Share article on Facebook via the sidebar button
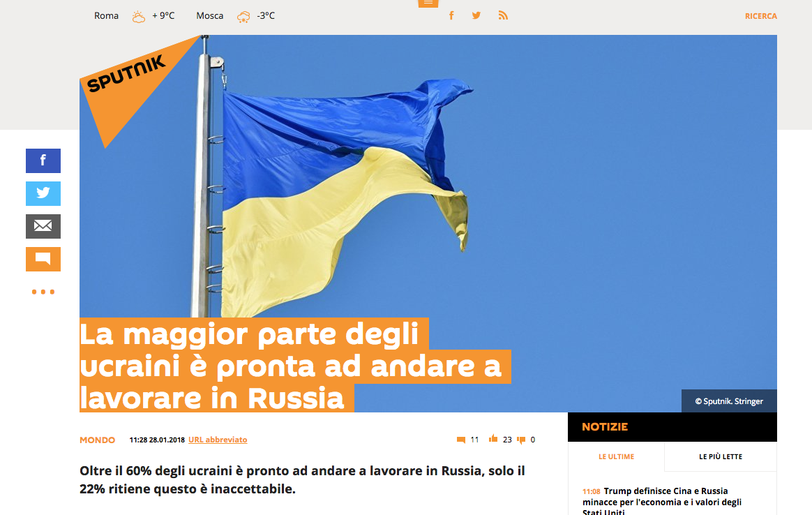 pyautogui.click(x=43, y=161)
